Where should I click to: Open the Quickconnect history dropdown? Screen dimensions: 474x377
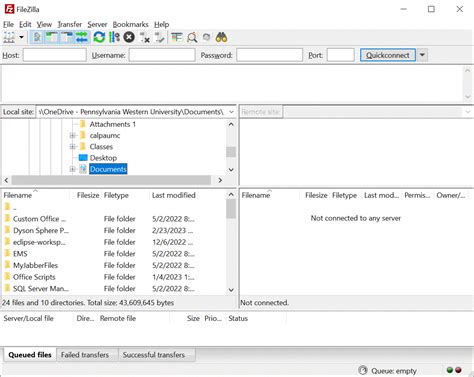coord(422,55)
